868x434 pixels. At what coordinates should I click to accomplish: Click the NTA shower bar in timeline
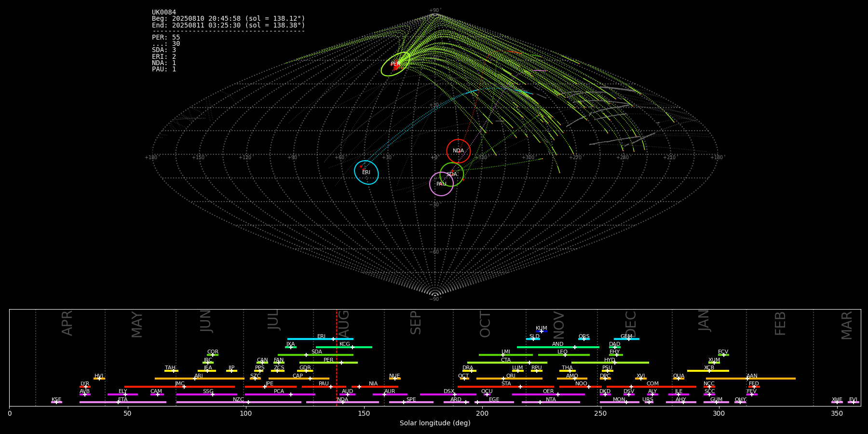point(551,402)
